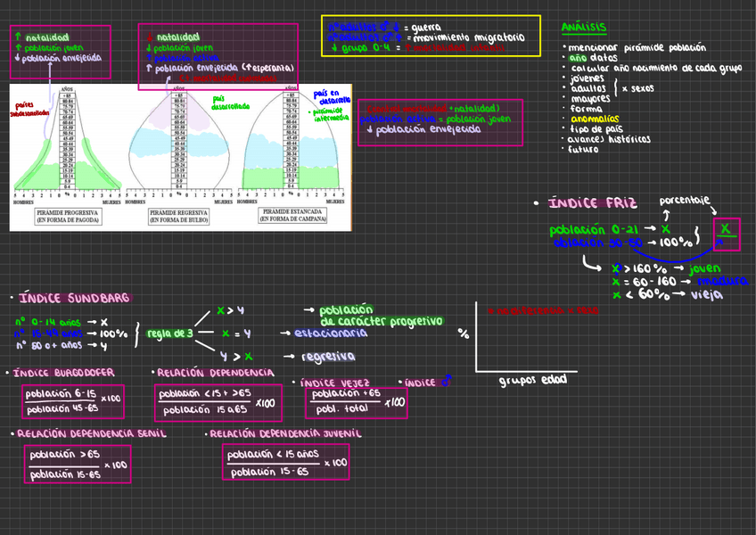
Task: Select the 'estacionaria' result text
Action: point(331,333)
